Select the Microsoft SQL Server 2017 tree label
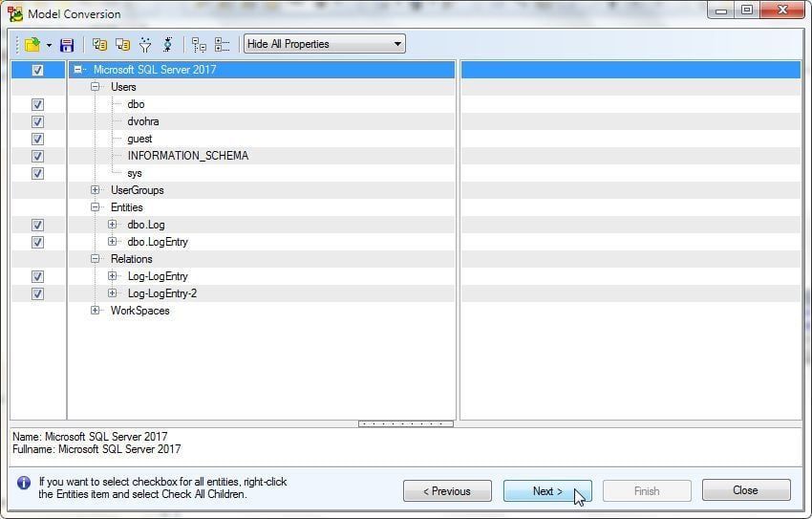This screenshot has width=812, height=519. [155, 70]
